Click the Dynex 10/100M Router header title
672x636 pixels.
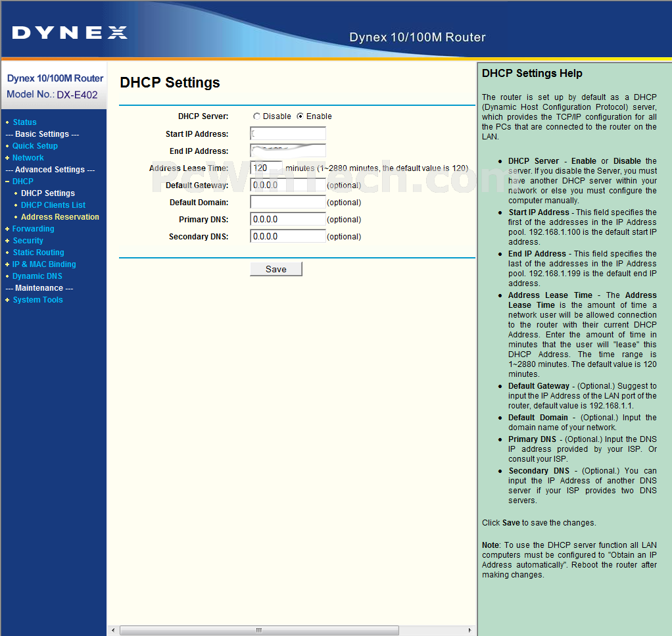point(418,37)
